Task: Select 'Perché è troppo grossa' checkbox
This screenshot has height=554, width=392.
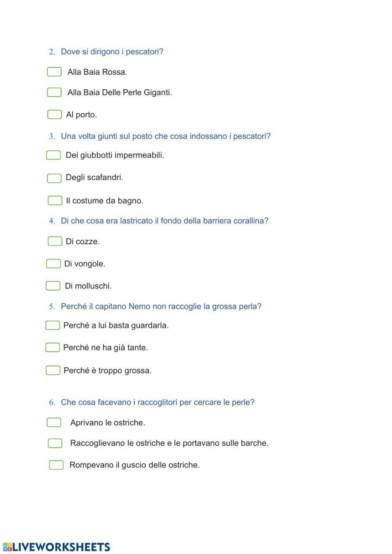Action: click(53, 370)
